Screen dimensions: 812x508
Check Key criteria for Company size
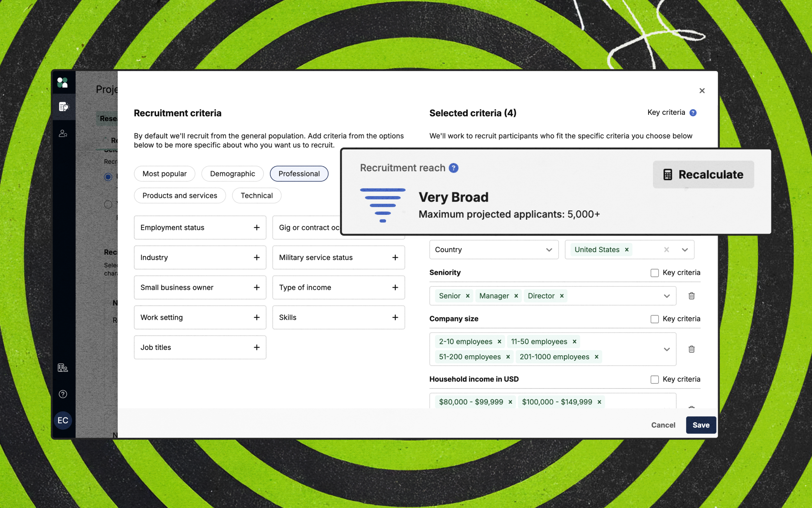(x=654, y=319)
